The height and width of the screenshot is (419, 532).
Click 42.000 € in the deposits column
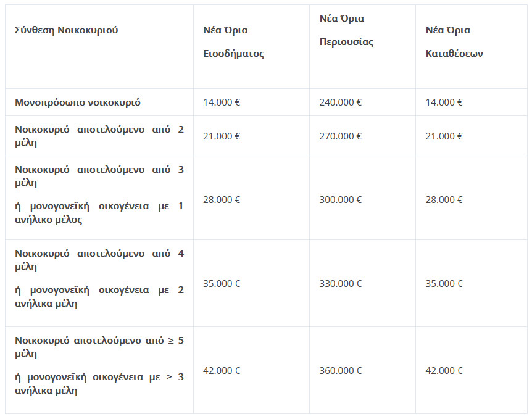coord(444,371)
